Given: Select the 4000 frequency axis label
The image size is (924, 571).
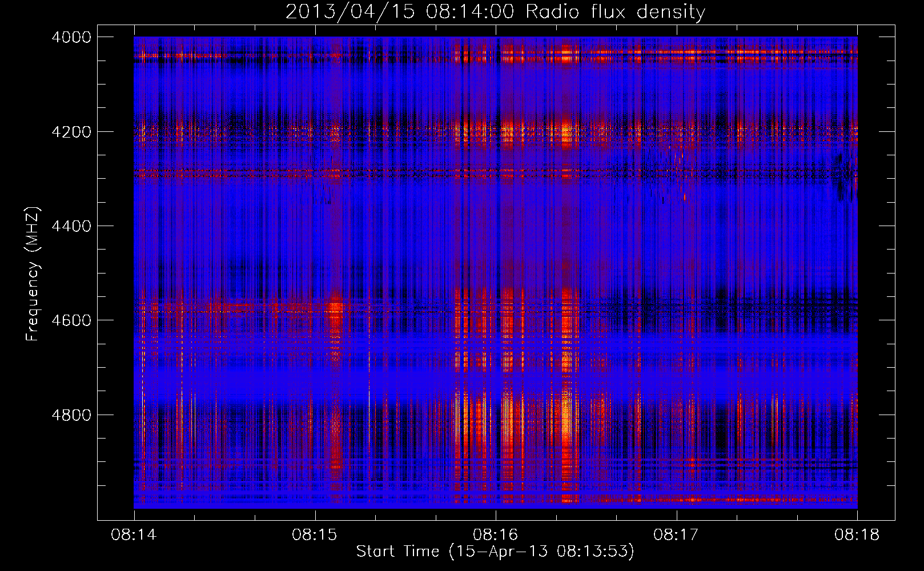Looking at the screenshot, I should 71,37.
